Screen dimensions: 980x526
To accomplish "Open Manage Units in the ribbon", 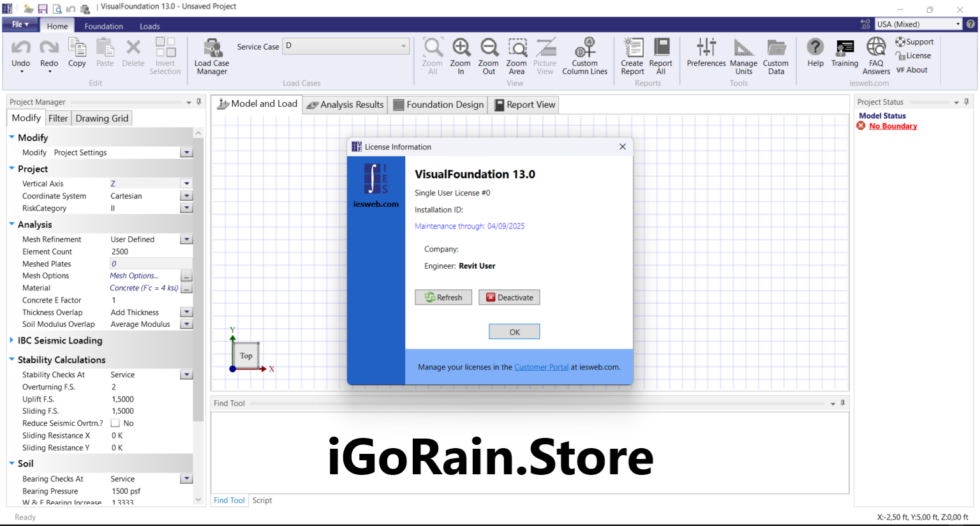I will tap(743, 48).
